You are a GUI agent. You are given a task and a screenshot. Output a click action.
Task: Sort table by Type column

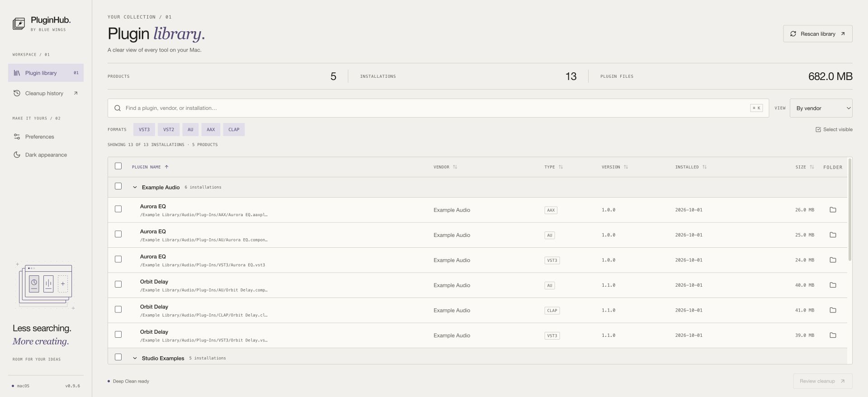pyautogui.click(x=553, y=167)
